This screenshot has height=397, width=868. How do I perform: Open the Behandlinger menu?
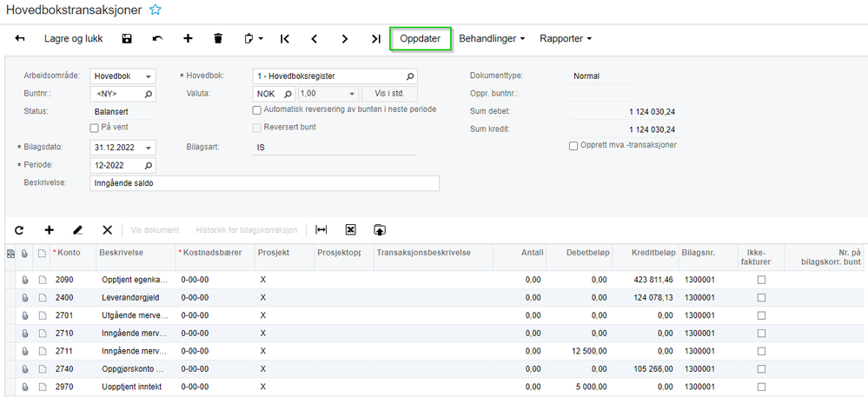coord(492,39)
